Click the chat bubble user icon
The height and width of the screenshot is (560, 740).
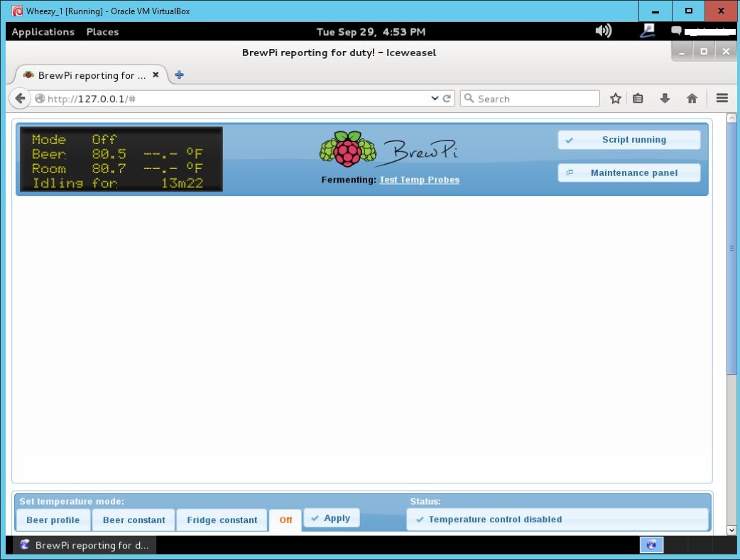pos(676,31)
